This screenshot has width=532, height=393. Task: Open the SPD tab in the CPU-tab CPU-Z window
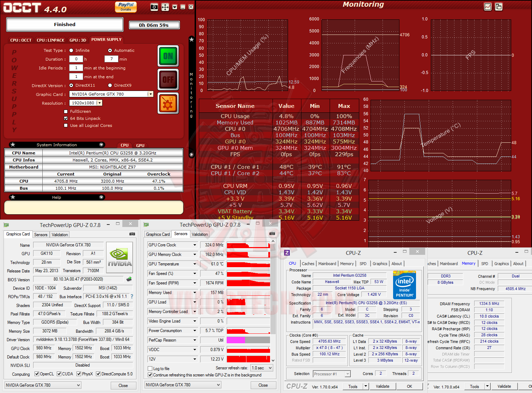pos(363,264)
